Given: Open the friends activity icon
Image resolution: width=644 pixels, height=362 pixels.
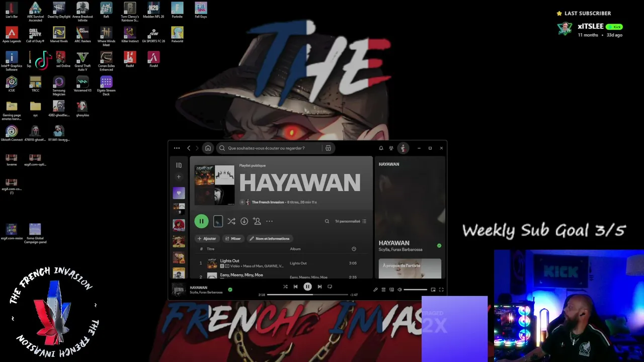Looking at the screenshot, I should (x=391, y=148).
